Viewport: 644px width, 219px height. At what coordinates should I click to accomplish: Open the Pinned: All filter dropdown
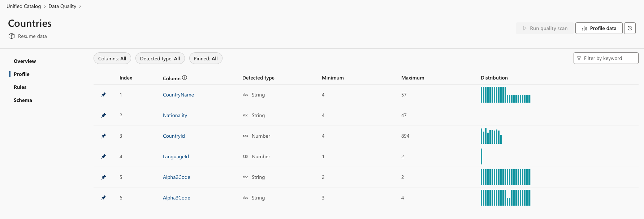pyautogui.click(x=206, y=59)
